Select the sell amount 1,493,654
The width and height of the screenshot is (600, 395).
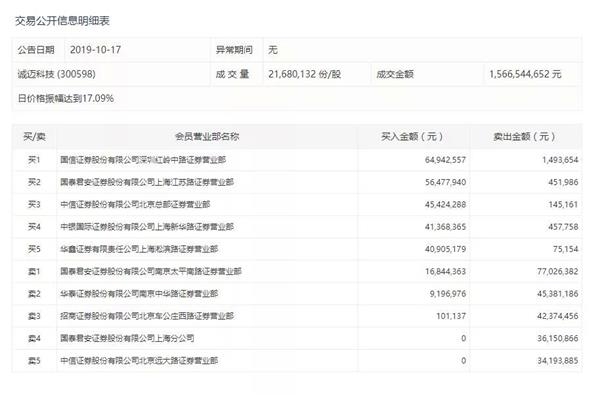[x=560, y=160]
